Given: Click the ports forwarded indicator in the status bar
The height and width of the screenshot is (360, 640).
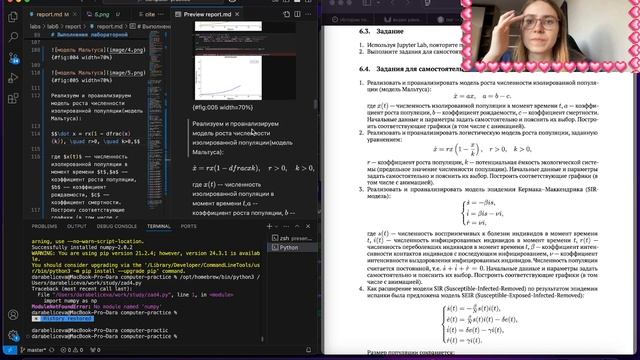Looking at the screenshot, I should 95,350.
